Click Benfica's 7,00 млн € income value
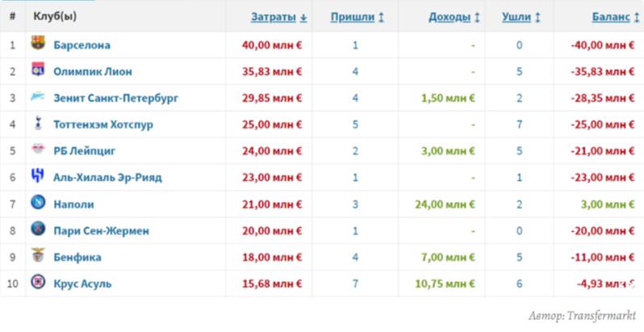Viewport: 644px width, 332px height. 448,257
